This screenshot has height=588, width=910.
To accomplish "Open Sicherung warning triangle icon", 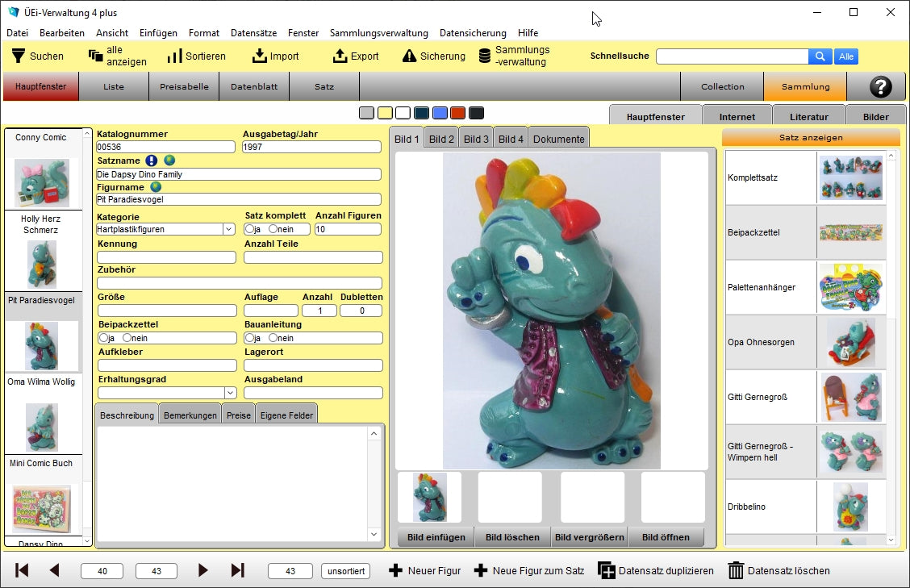I will tap(409, 56).
